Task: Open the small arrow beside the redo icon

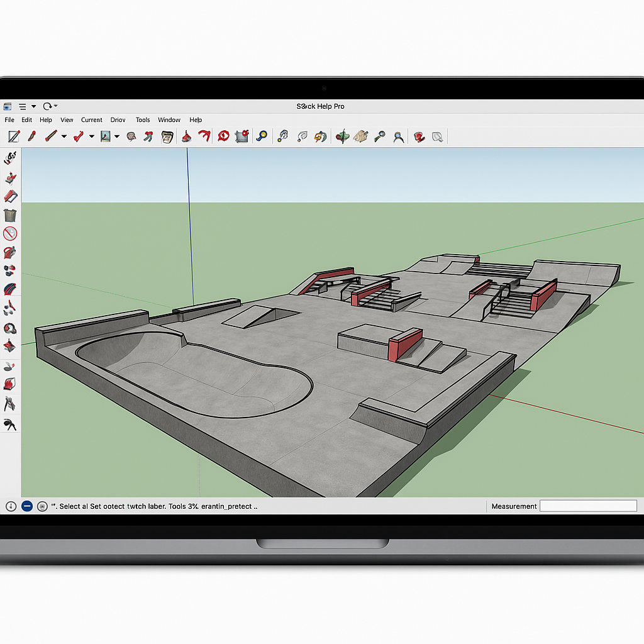Action: 56,106
